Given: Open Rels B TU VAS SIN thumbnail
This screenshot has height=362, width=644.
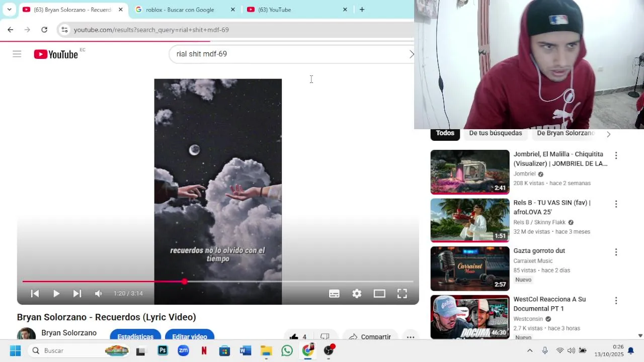Looking at the screenshot, I should [x=470, y=220].
